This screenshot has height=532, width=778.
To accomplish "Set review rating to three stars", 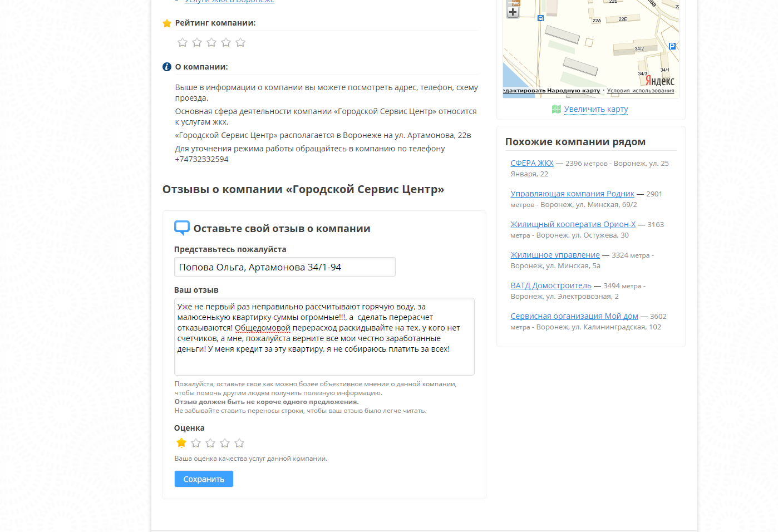I will click(210, 443).
